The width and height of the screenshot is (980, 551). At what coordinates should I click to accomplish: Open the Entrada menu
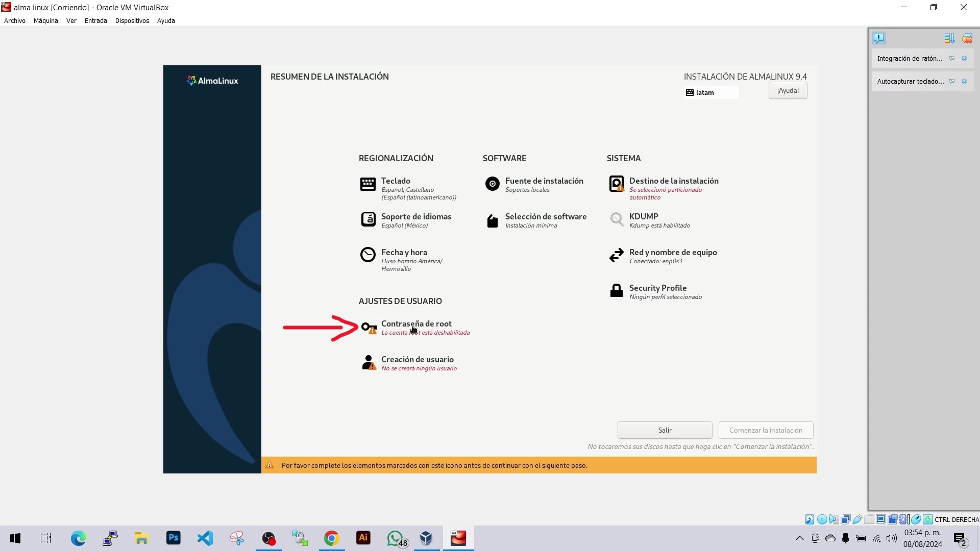tap(96, 21)
